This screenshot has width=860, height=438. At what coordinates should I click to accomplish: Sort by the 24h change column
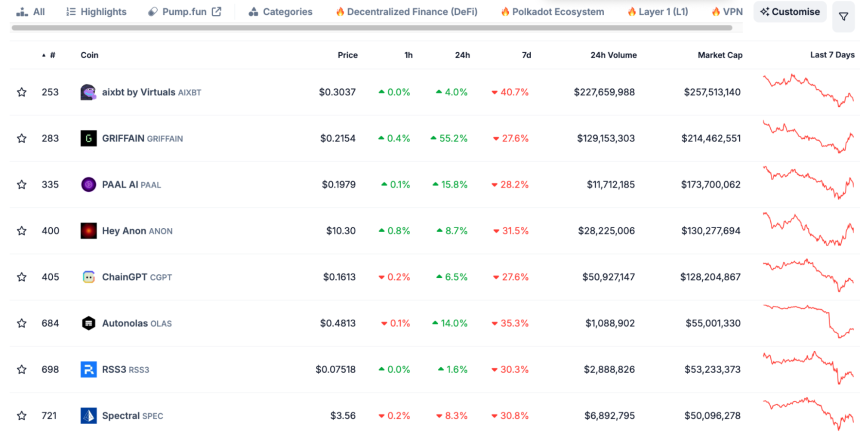click(462, 55)
